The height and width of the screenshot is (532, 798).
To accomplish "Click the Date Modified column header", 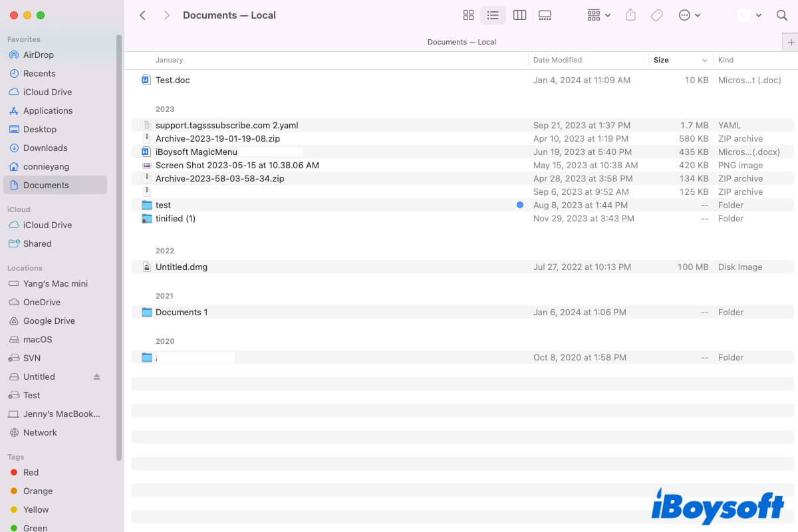I will click(557, 60).
